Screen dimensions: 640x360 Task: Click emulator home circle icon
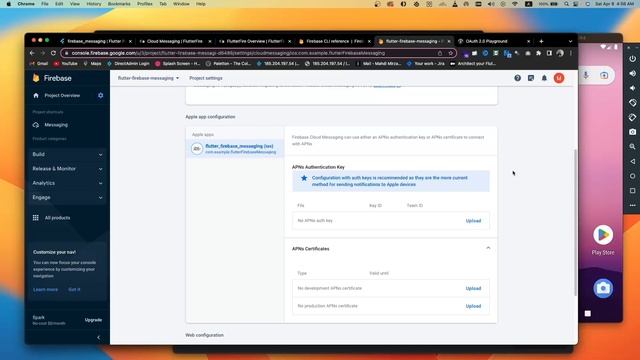632,176
